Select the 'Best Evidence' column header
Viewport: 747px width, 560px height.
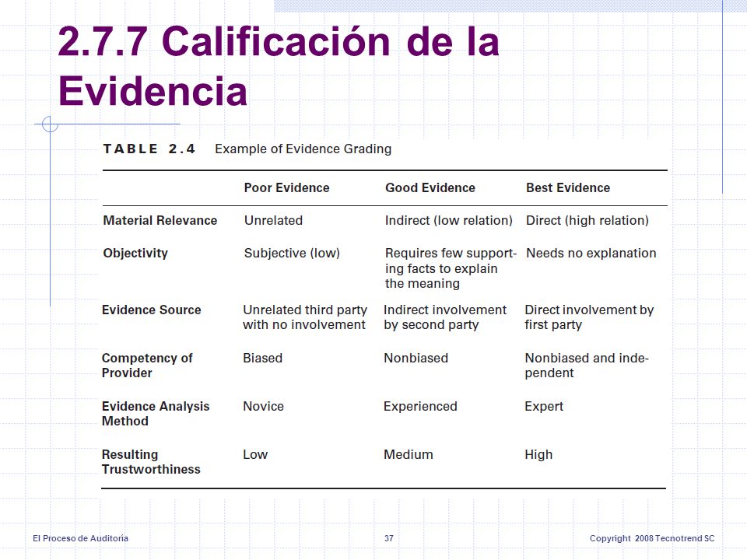[x=568, y=187]
